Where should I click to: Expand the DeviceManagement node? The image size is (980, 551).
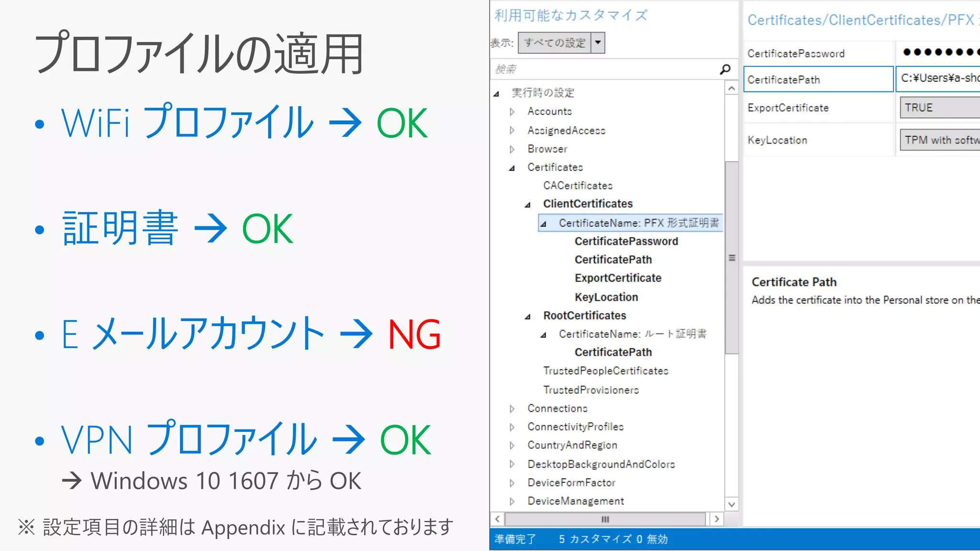pyautogui.click(x=512, y=501)
